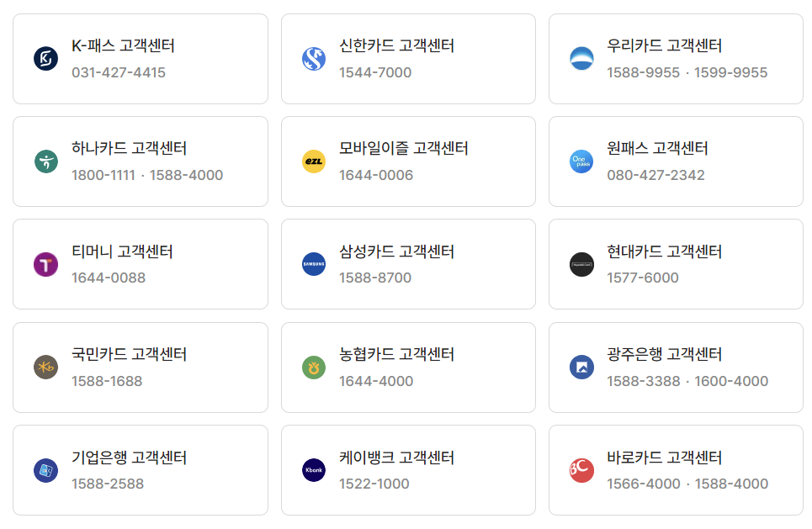Open the 기업은행 고객센터 card
Screen dimensions: 812x529
tap(140, 470)
